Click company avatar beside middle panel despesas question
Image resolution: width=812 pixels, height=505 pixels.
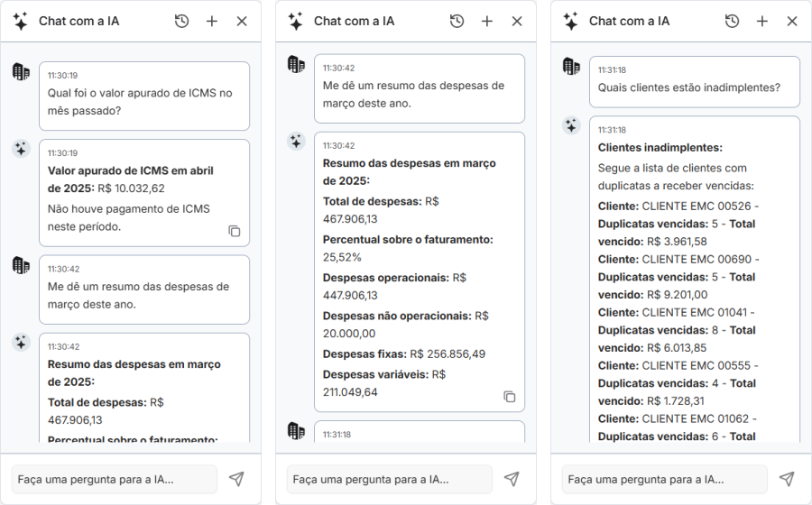tap(296, 64)
